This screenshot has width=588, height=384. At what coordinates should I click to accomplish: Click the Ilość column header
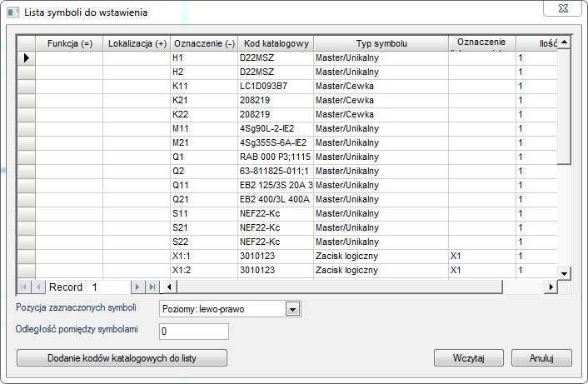point(537,43)
